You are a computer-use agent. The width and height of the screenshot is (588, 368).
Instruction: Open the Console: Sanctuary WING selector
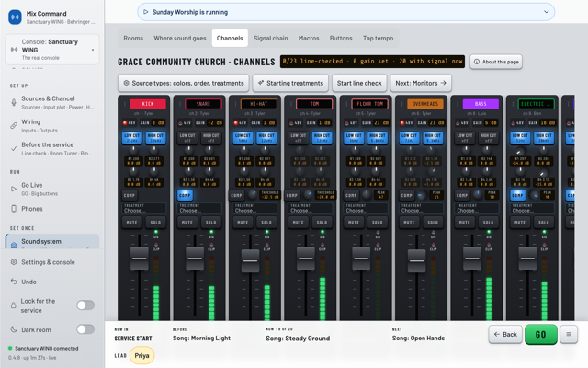(x=52, y=50)
